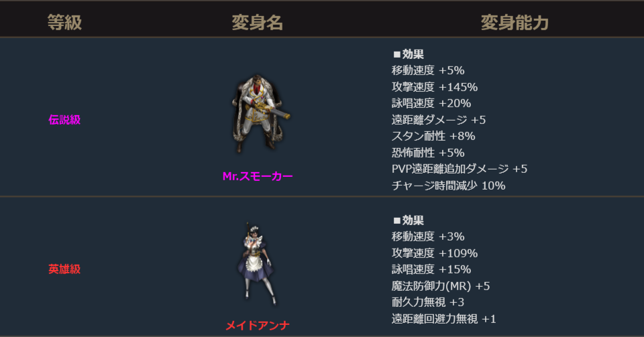Click the 変身能力 column header
Viewport: 644px width, 337px height.
pos(515,23)
